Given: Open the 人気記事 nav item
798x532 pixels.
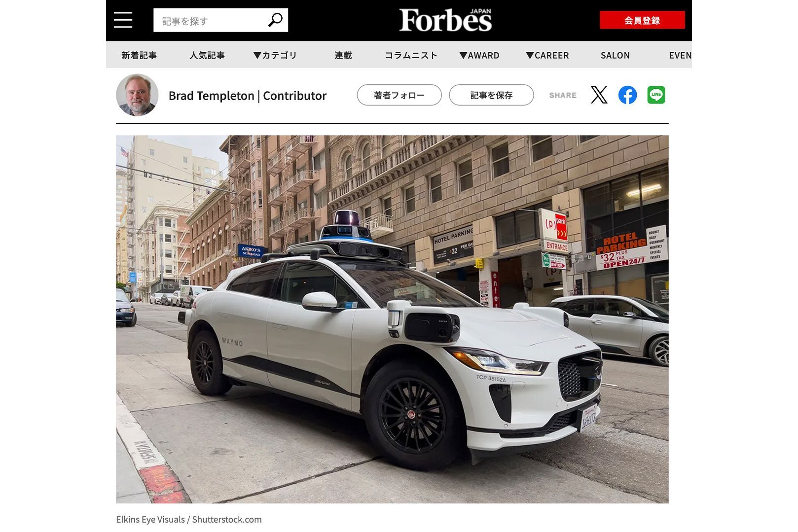Looking at the screenshot, I should point(207,55).
